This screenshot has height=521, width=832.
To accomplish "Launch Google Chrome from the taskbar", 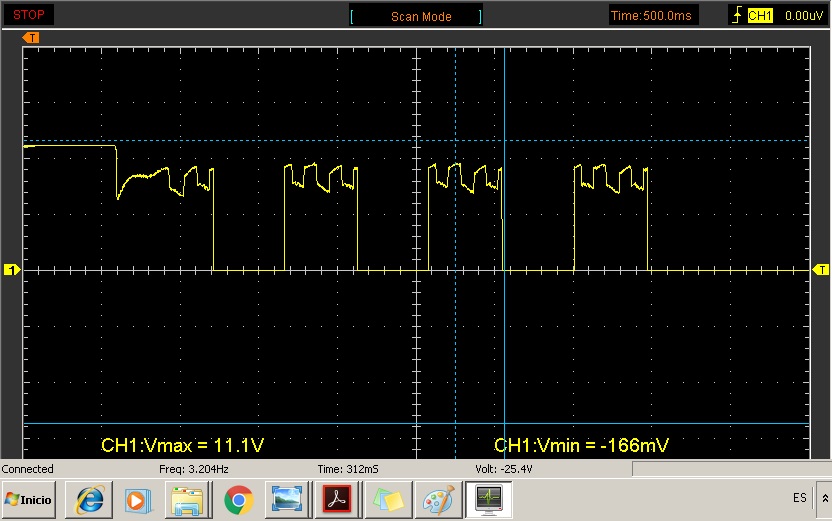I will (x=238, y=498).
